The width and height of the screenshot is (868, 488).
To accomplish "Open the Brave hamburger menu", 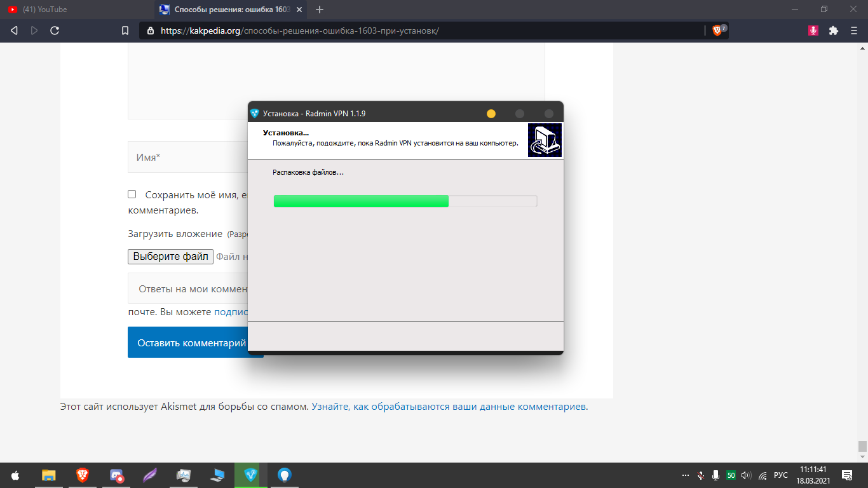I will (854, 30).
